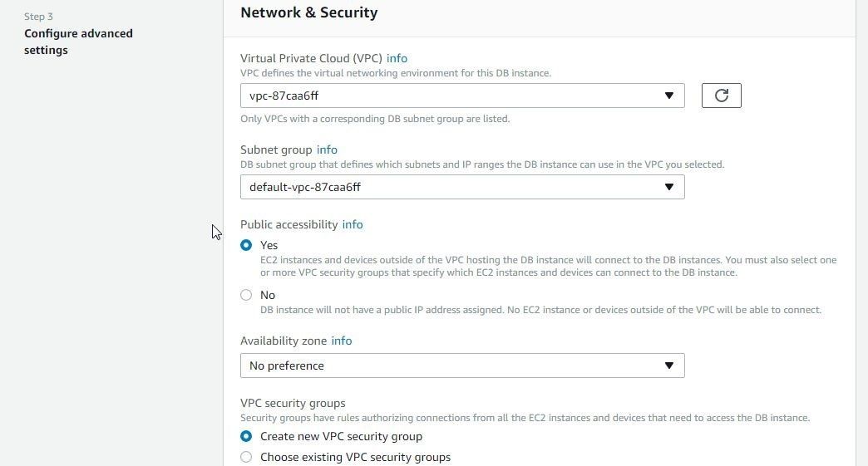Click the VPC dropdown arrow icon

click(668, 96)
